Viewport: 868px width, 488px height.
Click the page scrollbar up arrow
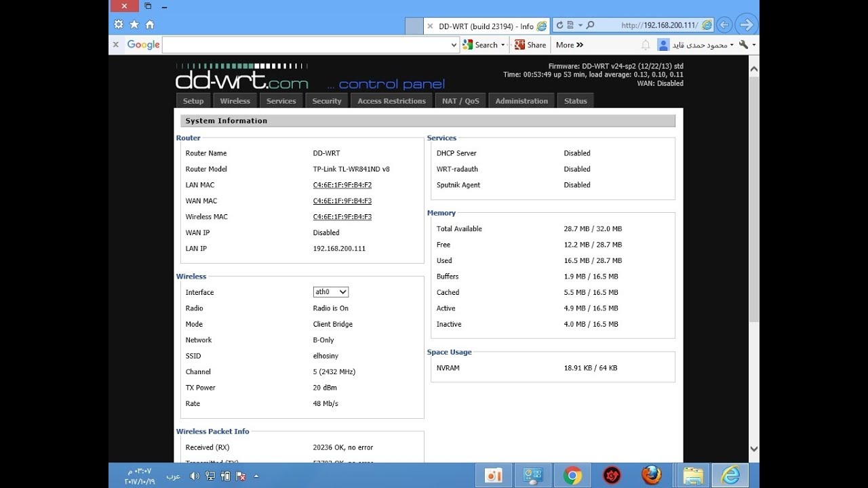click(x=754, y=69)
